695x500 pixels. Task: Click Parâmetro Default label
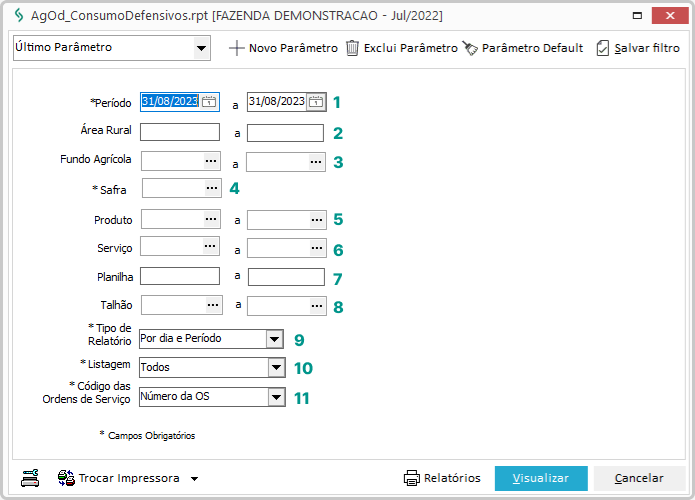[532, 48]
